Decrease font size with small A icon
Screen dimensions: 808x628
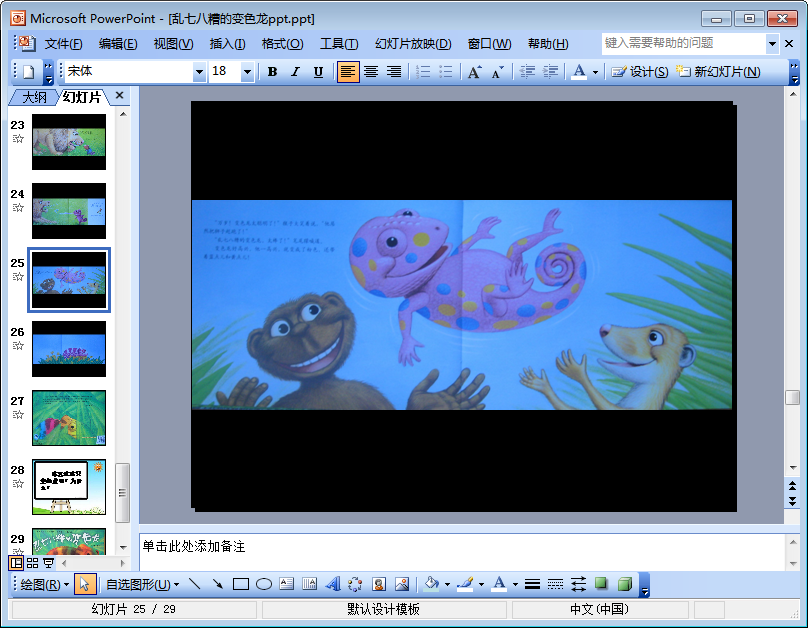point(497,72)
